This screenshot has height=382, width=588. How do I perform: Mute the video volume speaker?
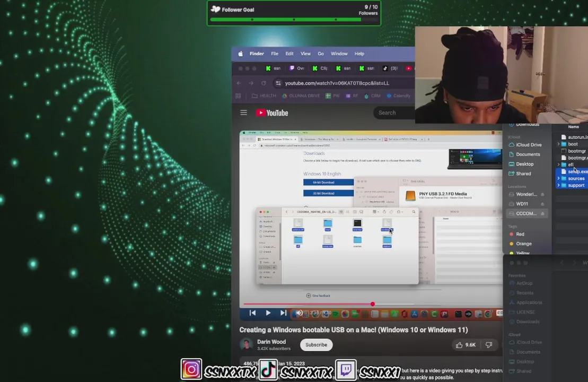299,312
